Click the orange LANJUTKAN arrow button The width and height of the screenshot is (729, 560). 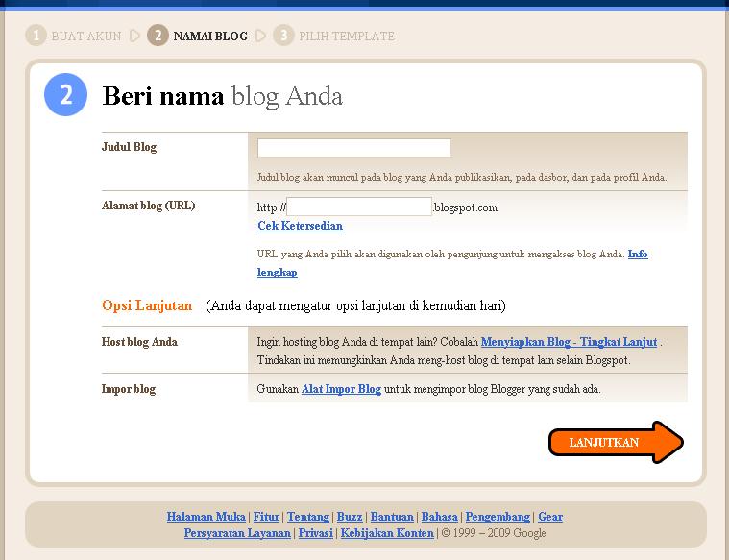pyautogui.click(x=616, y=442)
